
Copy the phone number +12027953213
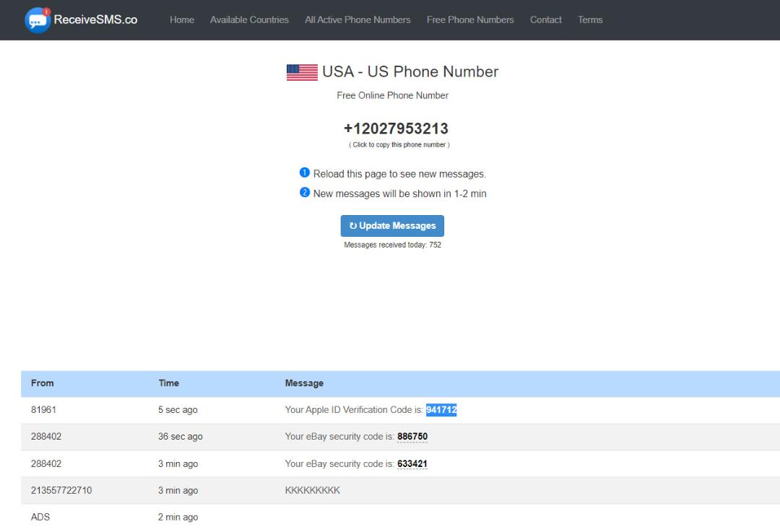[396, 128]
